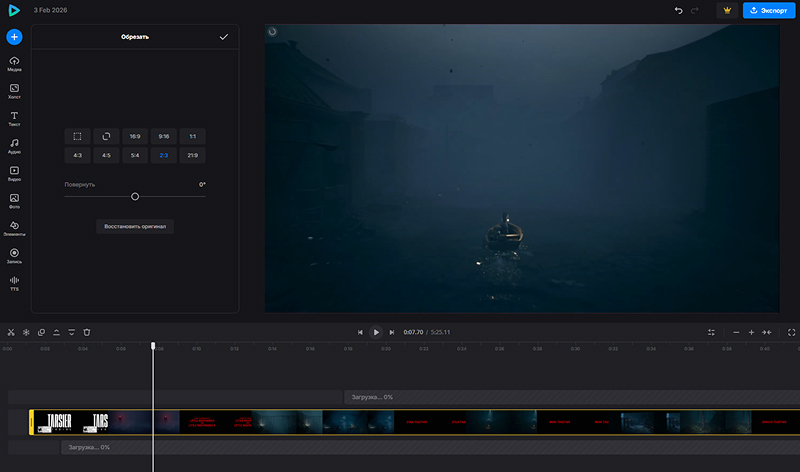Confirm crop with the checkmark
The height and width of the screenshot is (472, 800).
coord(223,37)
